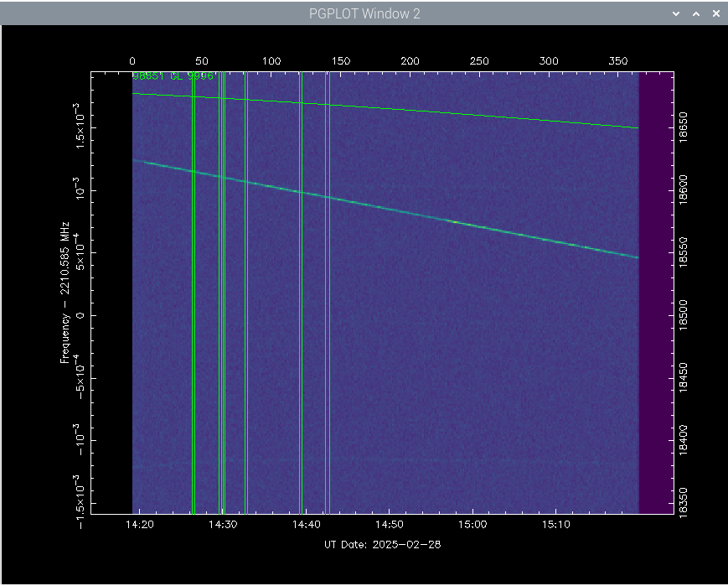This screenshot has width=728, height=586.
Task: Click the 15:00 time axis label
Action: pos(472,525)
